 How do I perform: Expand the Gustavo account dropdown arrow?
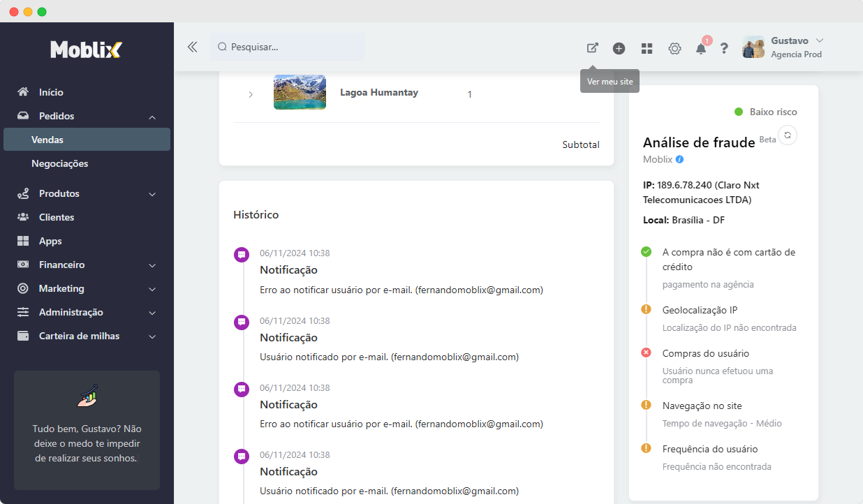tap(820, 40)
